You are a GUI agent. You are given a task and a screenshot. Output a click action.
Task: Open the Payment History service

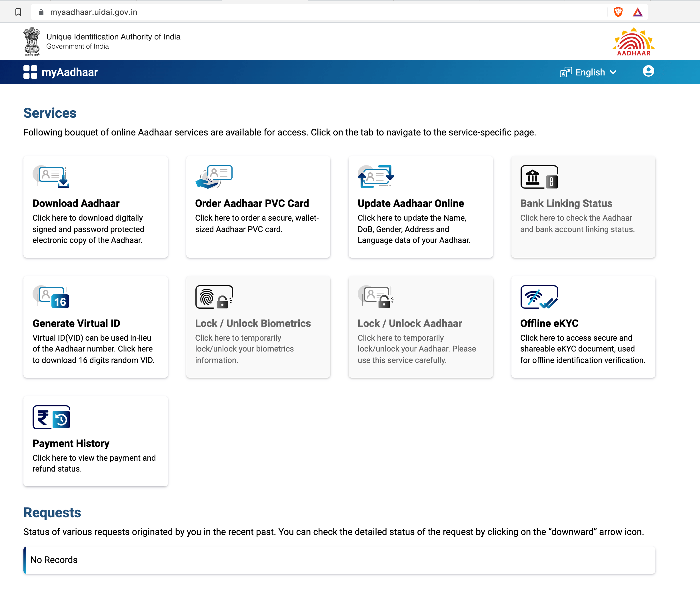click(x=96, y=441)
